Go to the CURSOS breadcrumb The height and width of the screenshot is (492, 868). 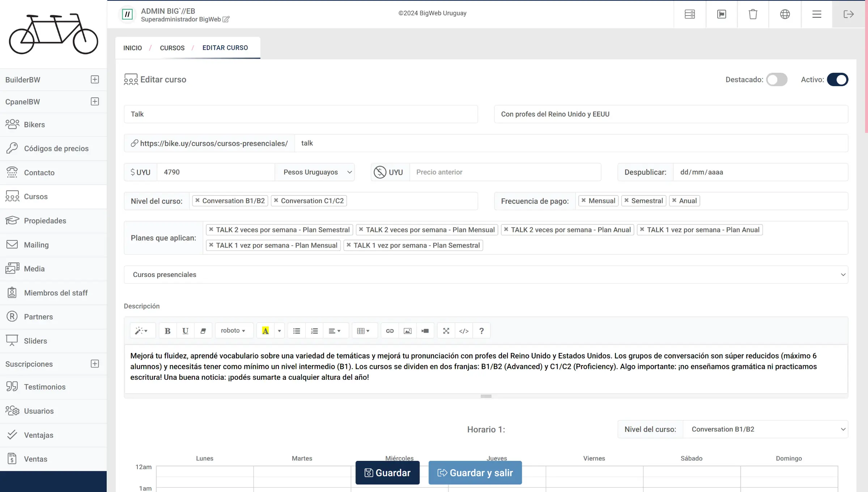[x=172, y=48]
